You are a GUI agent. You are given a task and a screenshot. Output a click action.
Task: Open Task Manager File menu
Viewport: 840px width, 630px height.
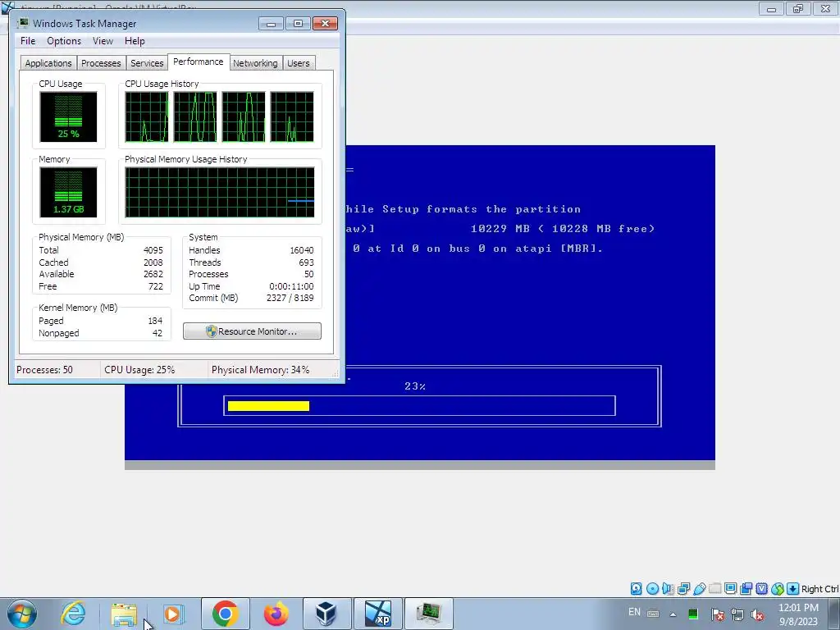pos(28,41)
